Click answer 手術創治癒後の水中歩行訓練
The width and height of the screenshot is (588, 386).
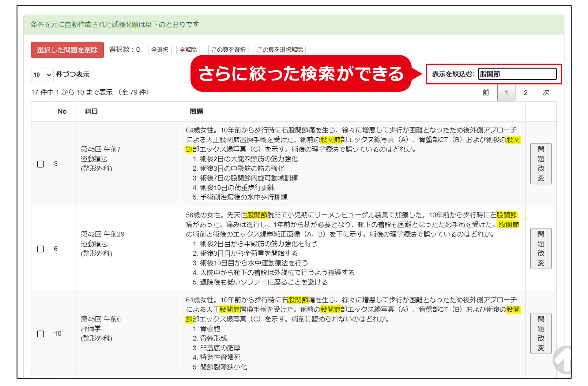244,197
